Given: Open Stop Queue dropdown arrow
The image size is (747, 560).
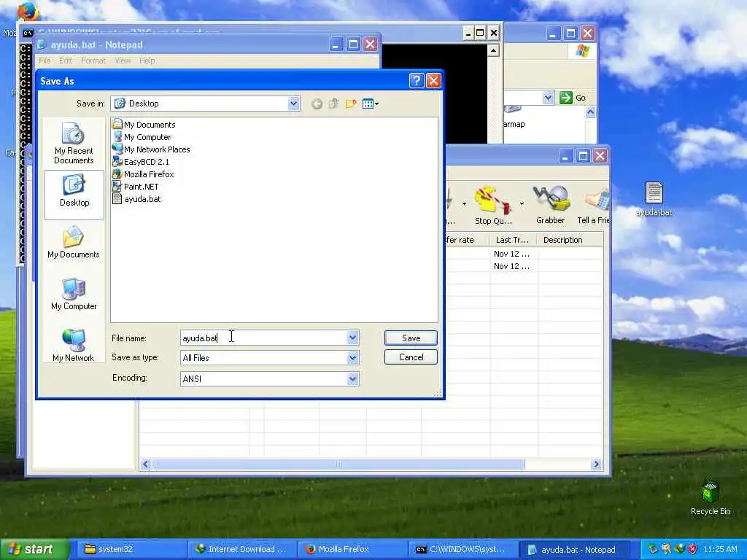Looking at the screenshot, I should 522,204.
